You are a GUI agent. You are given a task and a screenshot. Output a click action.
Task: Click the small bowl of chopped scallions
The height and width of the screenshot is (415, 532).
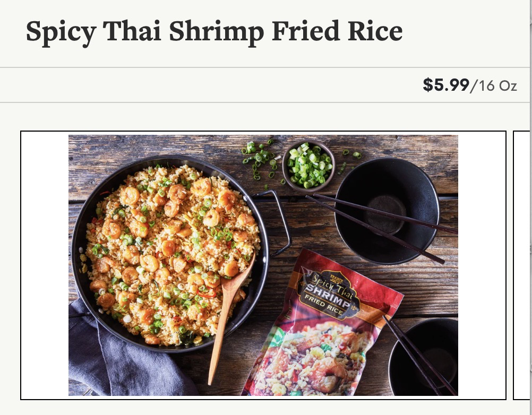tap(309, 166)
